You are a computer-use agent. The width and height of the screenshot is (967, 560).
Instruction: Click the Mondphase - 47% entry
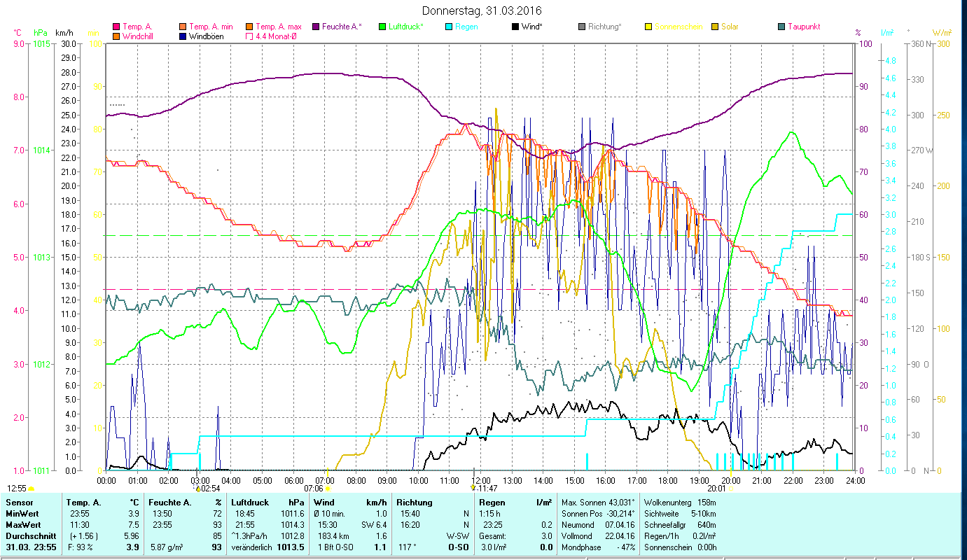click(598, 547)
